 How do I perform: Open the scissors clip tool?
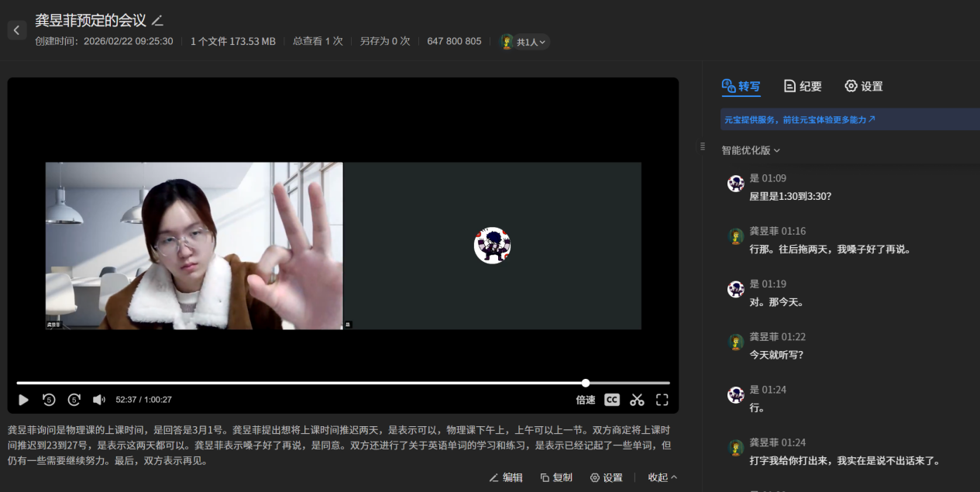coord(637,400)
